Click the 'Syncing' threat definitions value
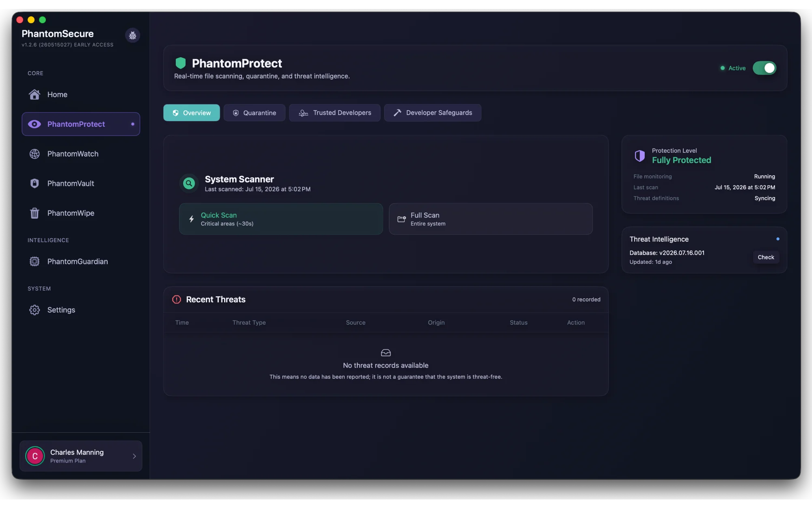 pyautogui.click(x=765, y=198)
